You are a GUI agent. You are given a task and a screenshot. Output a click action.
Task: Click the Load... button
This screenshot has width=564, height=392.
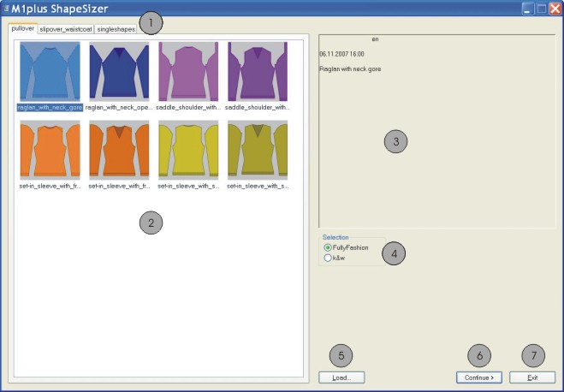[341, 377]
